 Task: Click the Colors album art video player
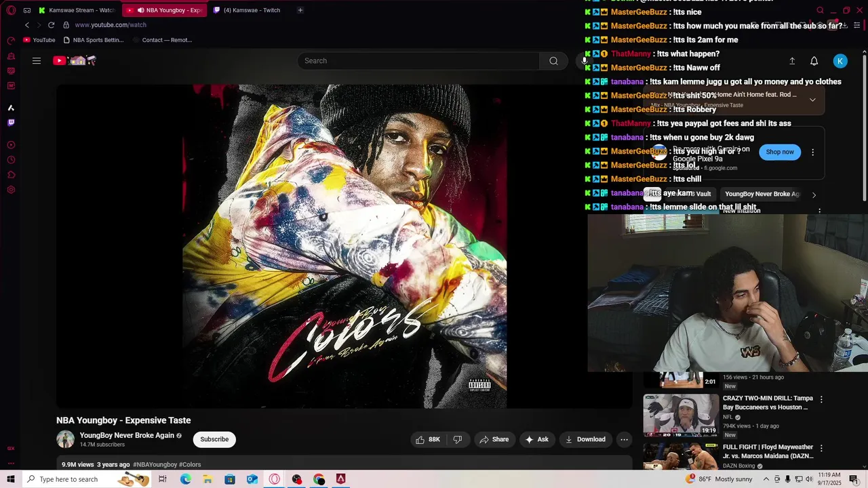point(344,247)
